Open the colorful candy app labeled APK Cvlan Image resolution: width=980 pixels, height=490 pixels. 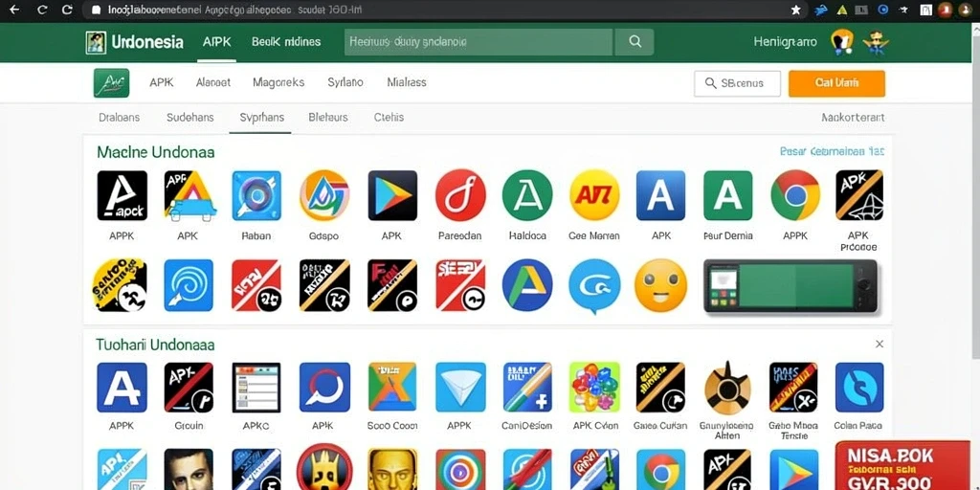[594, 388]
